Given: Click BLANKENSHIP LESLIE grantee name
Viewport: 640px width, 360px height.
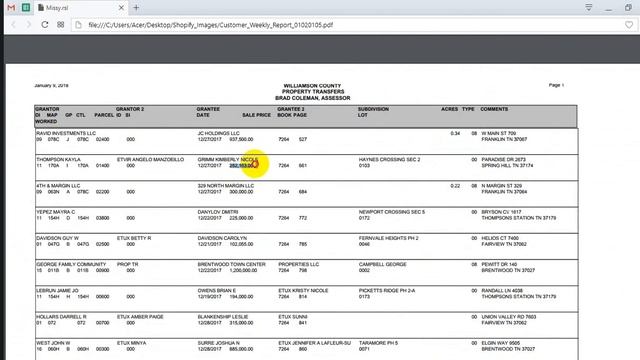Looking at the screenshot, I should coord(223,317).
